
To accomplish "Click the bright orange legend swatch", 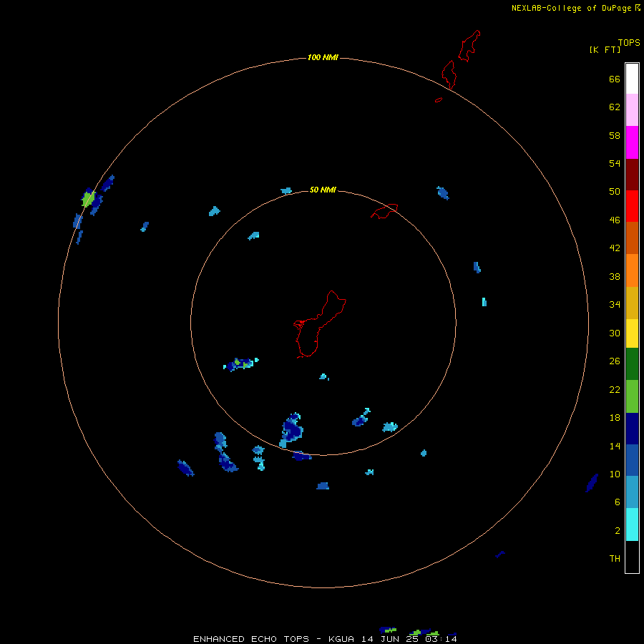I will coord(632,270).
